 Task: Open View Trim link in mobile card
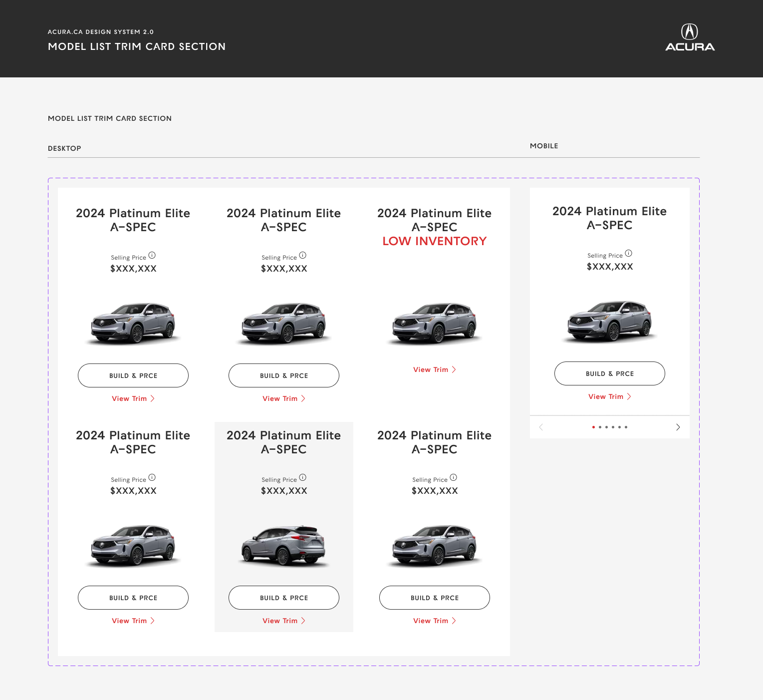610,396
